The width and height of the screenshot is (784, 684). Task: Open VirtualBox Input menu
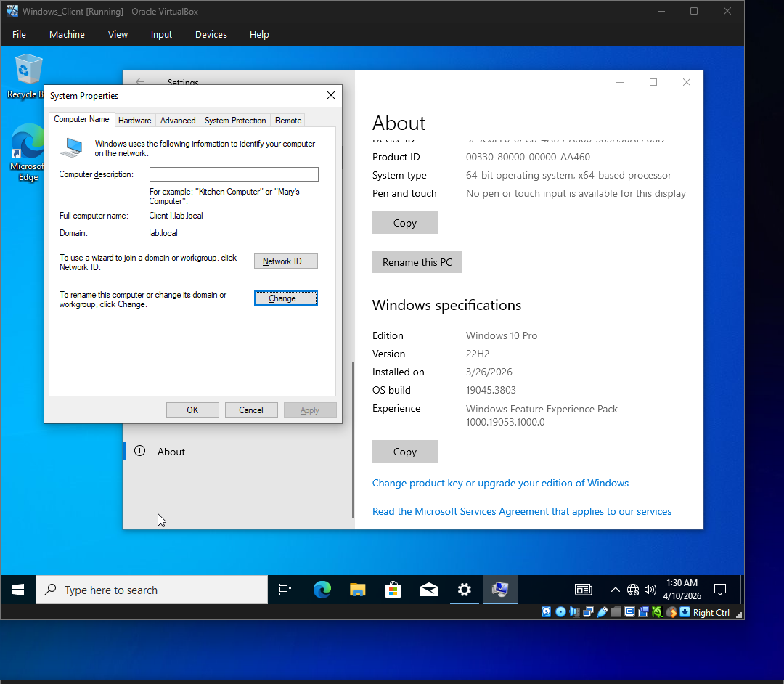tap(161, 35)
